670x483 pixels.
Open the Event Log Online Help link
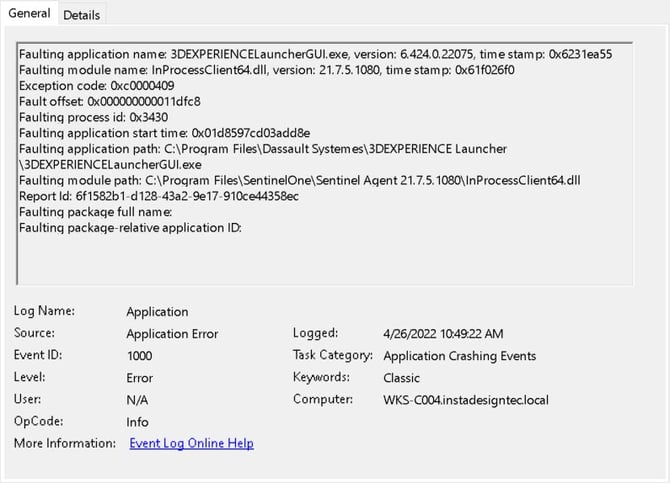pyautogui.click(x=191, y=443)
